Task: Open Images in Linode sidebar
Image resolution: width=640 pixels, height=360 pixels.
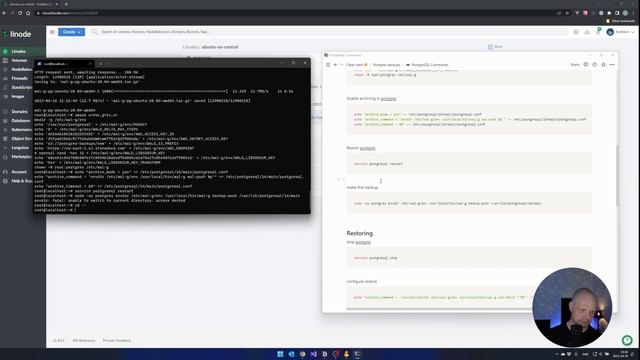Action: 18,97
